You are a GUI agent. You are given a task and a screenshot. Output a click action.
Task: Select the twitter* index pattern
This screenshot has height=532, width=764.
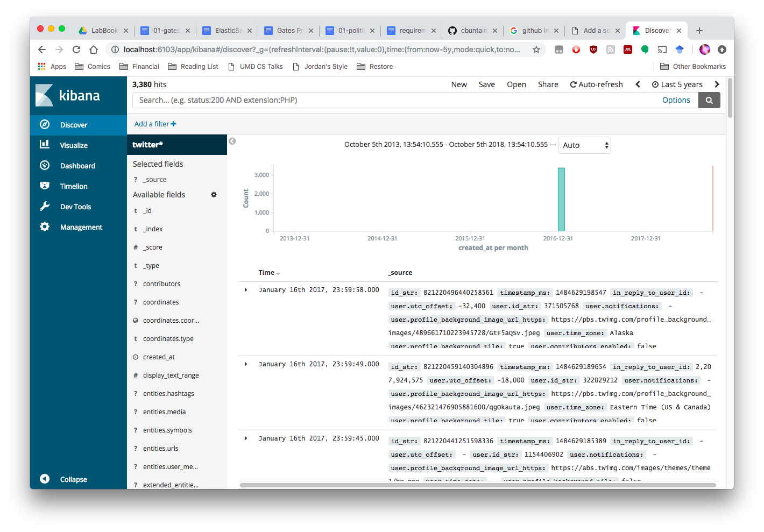(x=177, y=145)
